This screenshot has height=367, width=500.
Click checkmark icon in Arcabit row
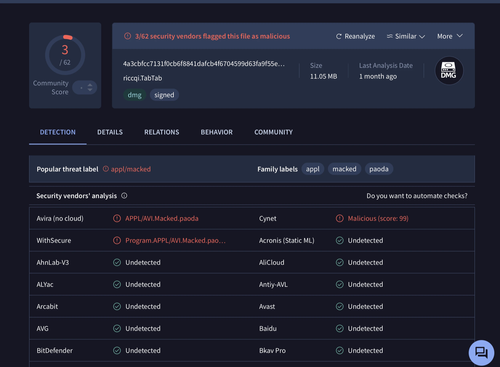coord(117,306)
